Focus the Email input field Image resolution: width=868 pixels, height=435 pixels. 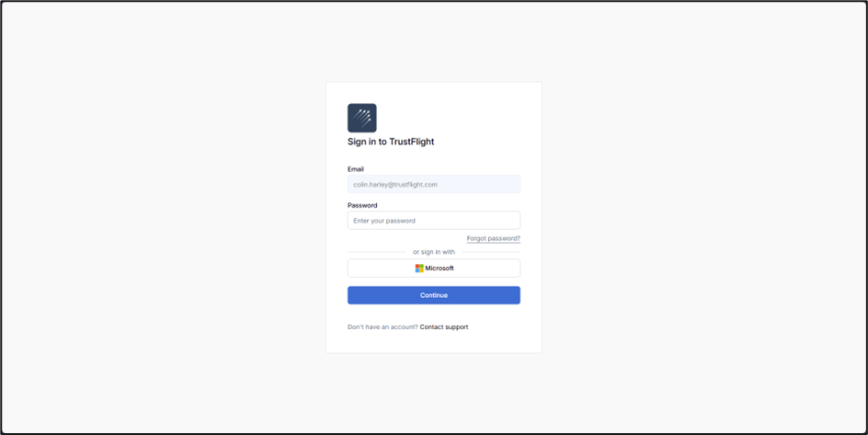coord(434,184)
